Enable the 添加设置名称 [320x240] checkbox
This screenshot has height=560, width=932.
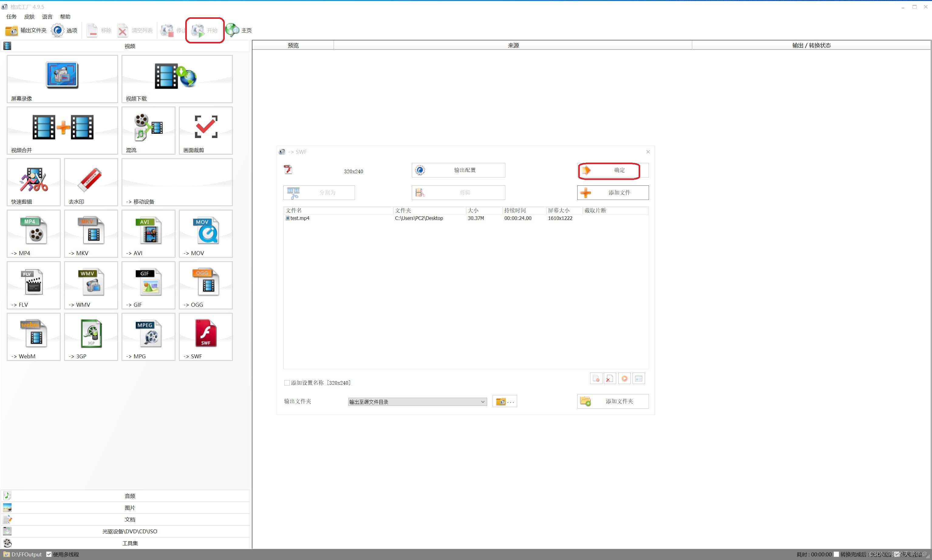coord(287,383)
